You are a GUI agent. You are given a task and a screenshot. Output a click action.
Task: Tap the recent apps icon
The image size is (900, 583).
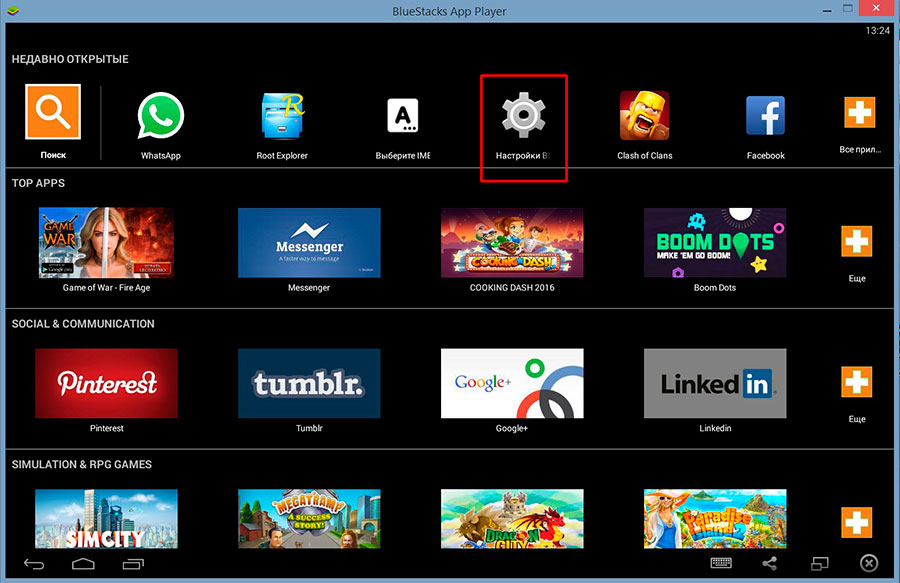point(133,564)
